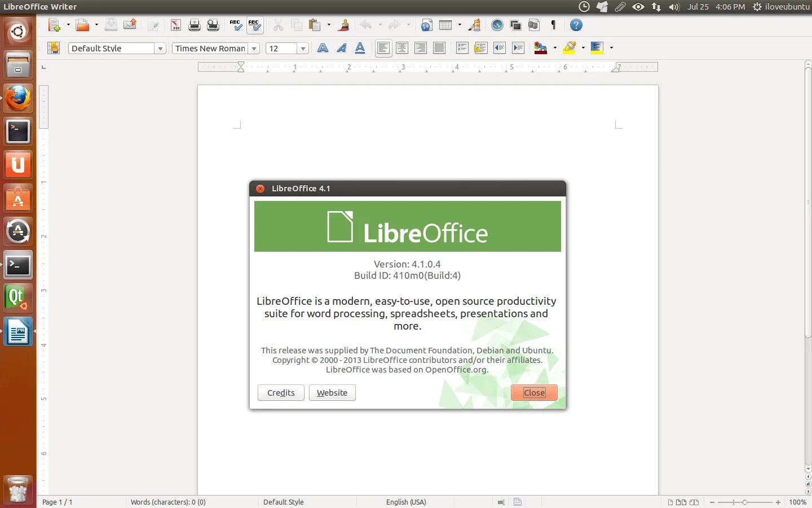
Task: Open the clock Jul 25 4:06 PM
Action: point(716,7)
